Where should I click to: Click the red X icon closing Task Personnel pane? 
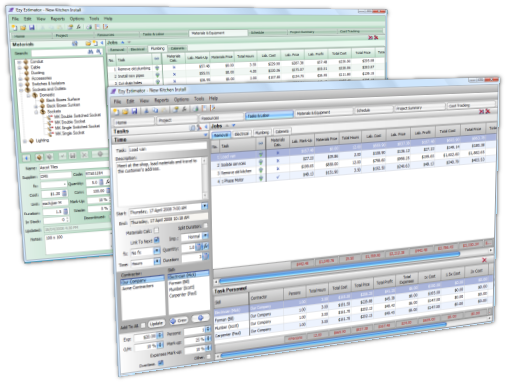(484, 260)
